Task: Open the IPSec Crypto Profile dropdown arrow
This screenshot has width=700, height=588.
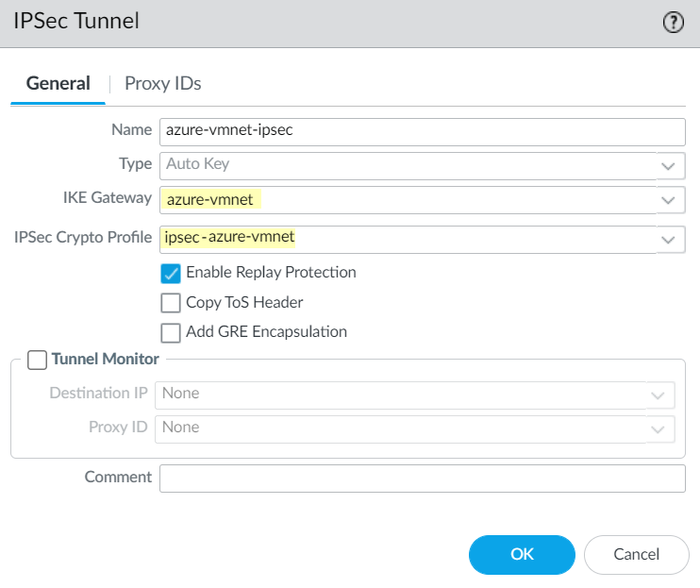Action: 669,239
